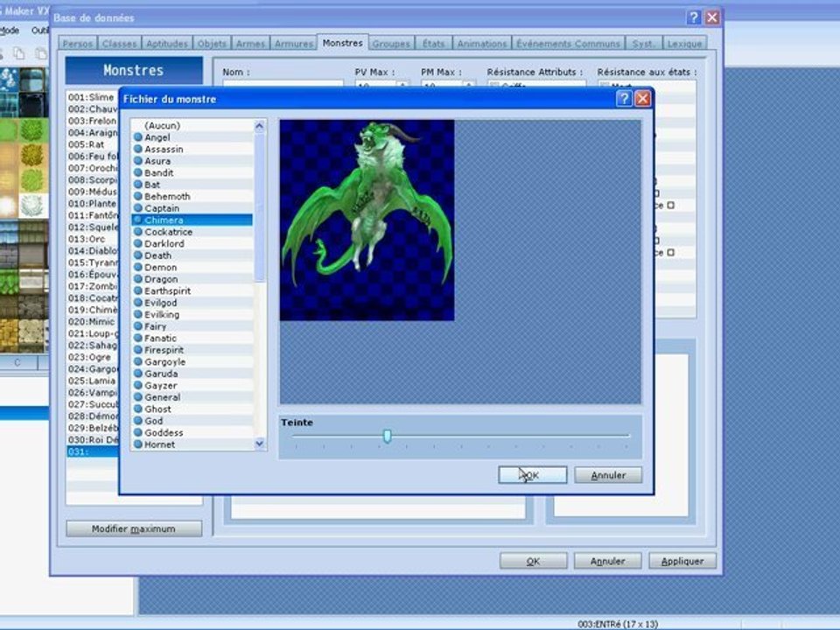Open help in Fichier du monstre dialog
Viewport: 840px width, 630px height.
(x=624, y=99)
